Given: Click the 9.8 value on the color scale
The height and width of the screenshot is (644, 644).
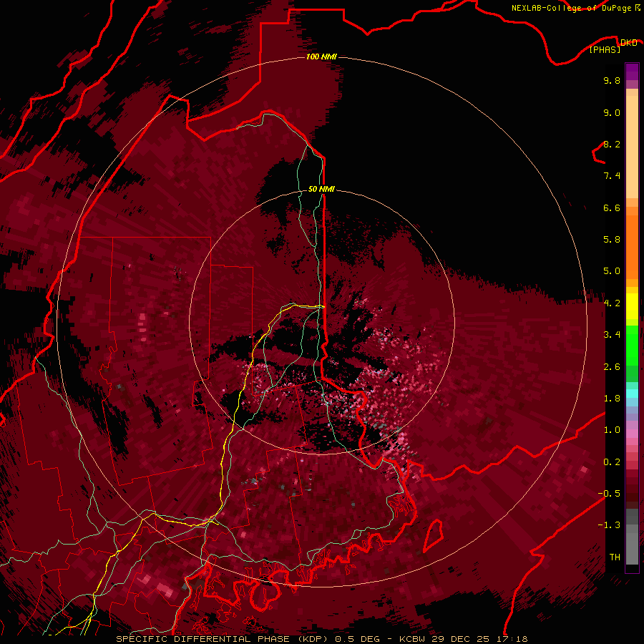Looking at the screenshot, I should (x=612, y=80).
